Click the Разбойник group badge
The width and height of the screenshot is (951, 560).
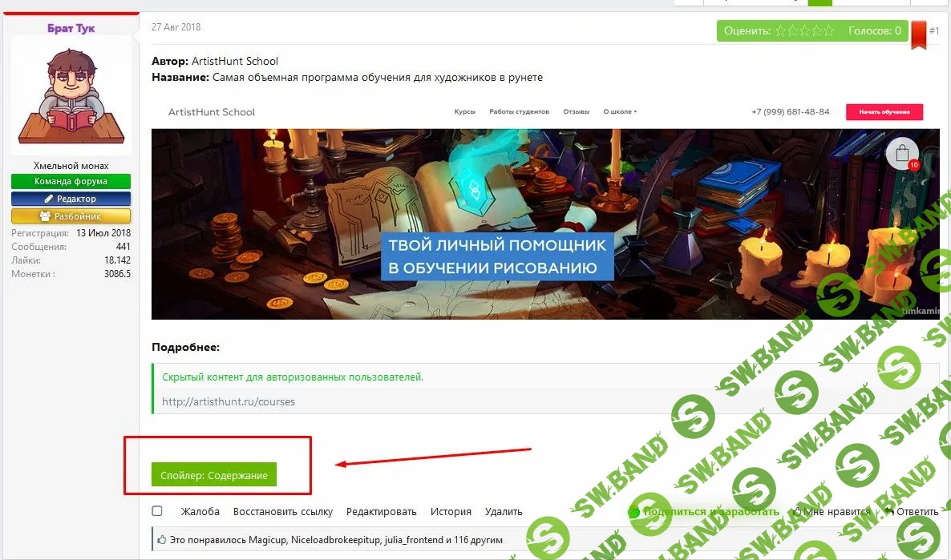71,216
